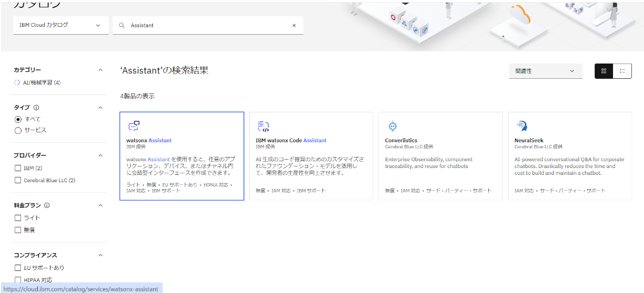Enable the IBM (2) provider checkbox
644x293 pixels.
click(x=18, y=168)
